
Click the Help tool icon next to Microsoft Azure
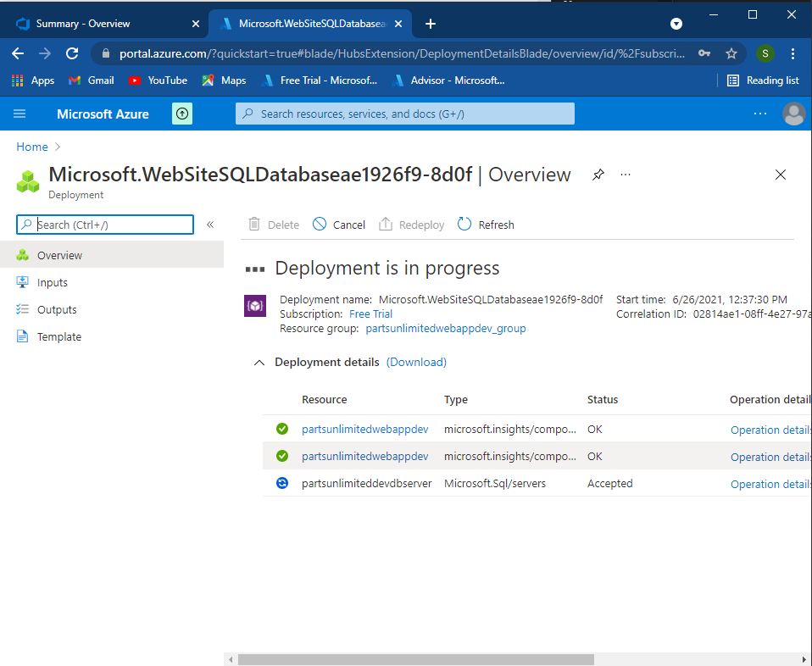point(181,114)
